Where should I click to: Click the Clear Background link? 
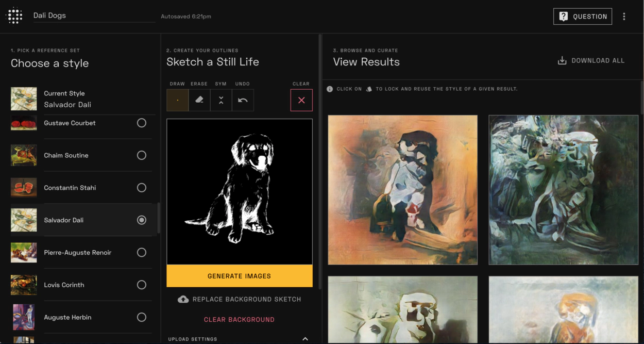239,320
